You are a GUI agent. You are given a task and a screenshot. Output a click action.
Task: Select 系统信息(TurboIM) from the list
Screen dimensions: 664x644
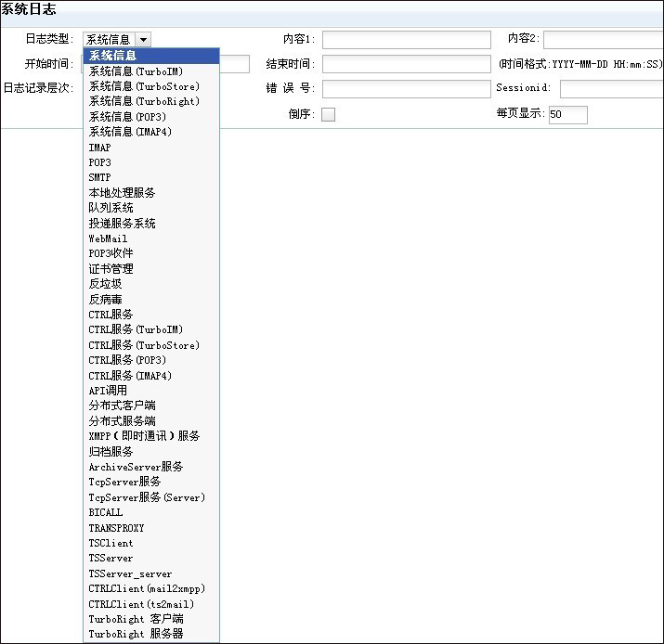pyautogui.click(x=136, y=71)
